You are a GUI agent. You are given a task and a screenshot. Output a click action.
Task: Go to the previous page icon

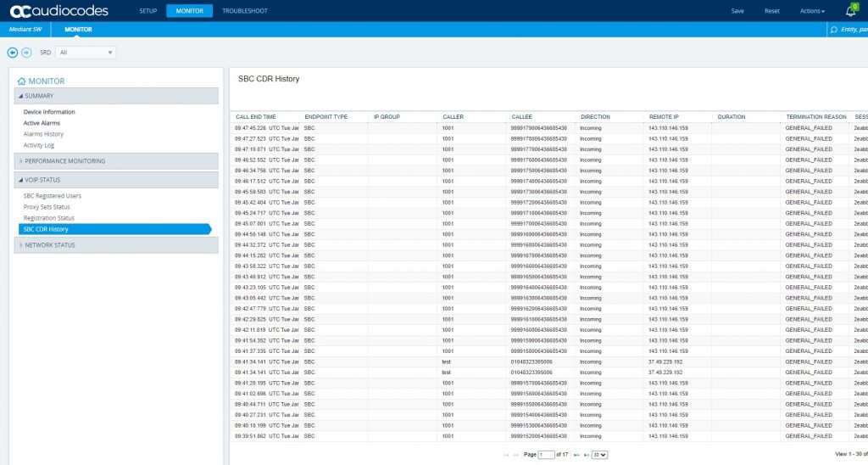pos(515,455)
